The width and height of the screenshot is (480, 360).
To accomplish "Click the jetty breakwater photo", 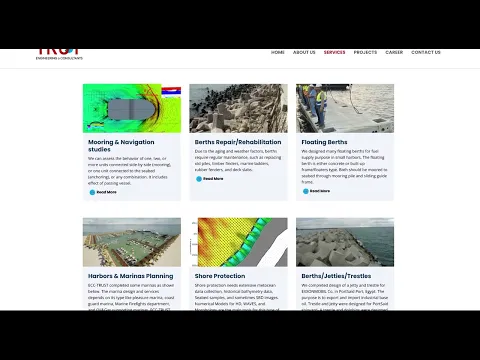I will coord(345,242).
